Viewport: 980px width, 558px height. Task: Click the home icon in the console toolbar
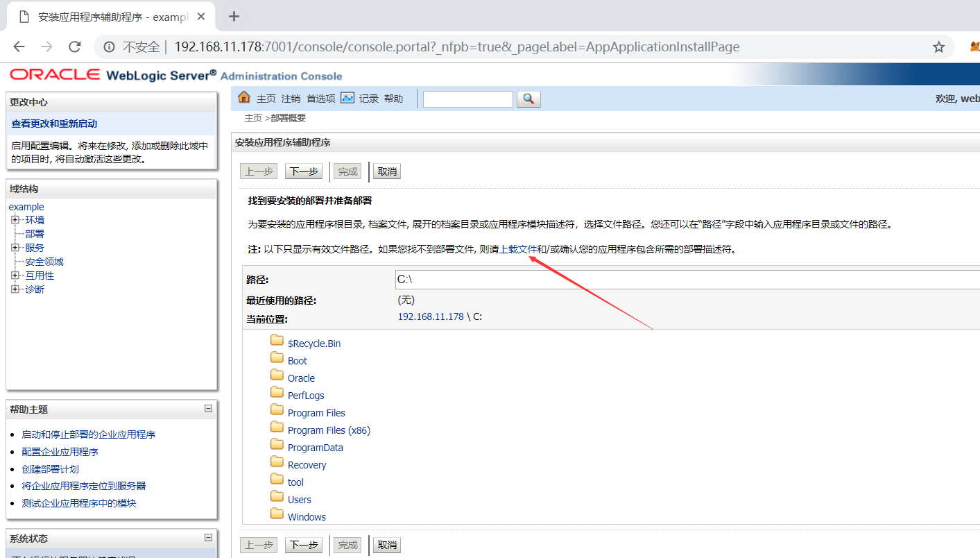243,98
